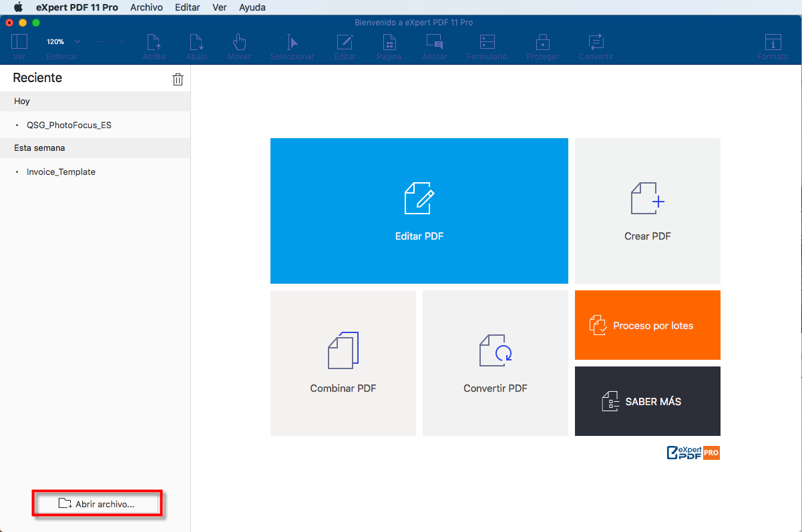Choose the Convertir PDF tile

(x=495, y=363)
